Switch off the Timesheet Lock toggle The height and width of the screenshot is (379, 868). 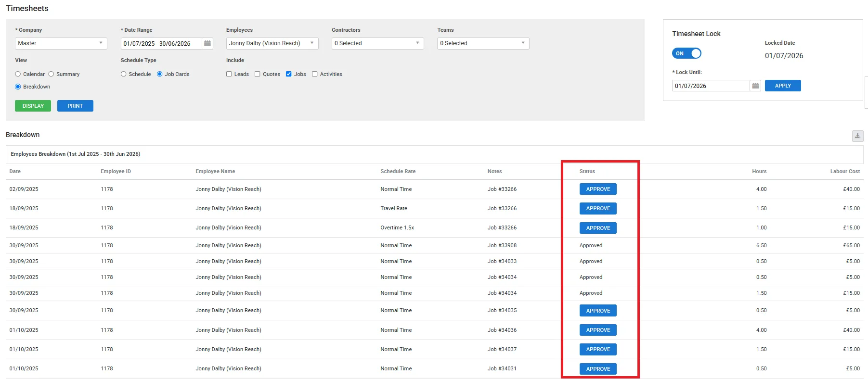pos(687,53)
